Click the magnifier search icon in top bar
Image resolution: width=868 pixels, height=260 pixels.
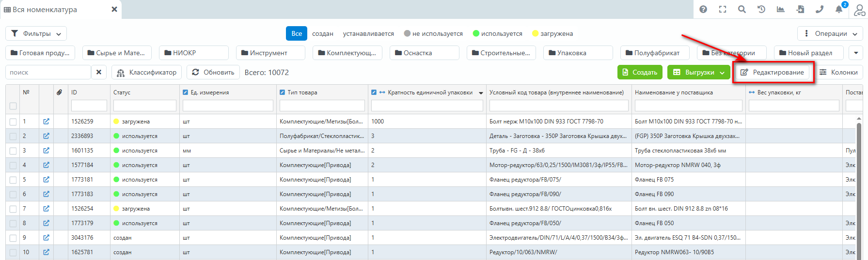[742, 9]
